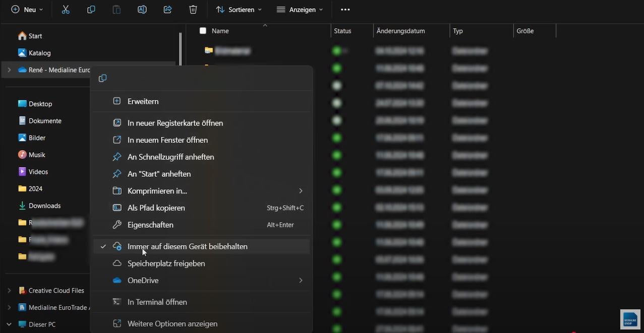Expand the René - Medialine OneDrive node

click(9, 70)
